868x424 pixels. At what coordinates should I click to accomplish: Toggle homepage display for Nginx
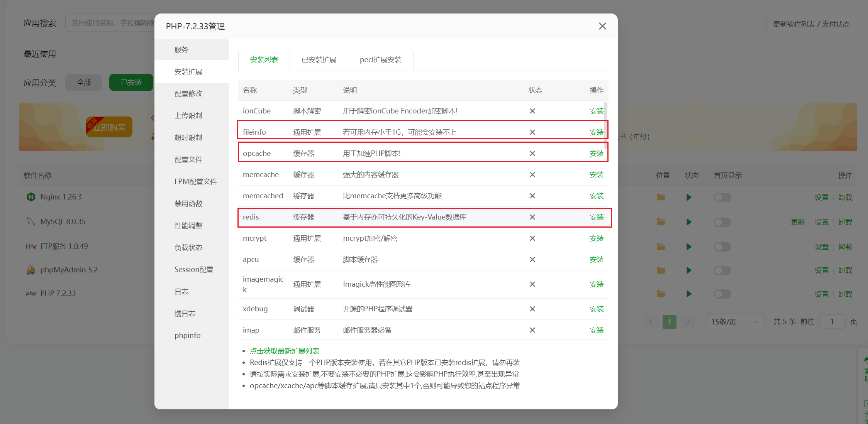click(x=722, y=198)
